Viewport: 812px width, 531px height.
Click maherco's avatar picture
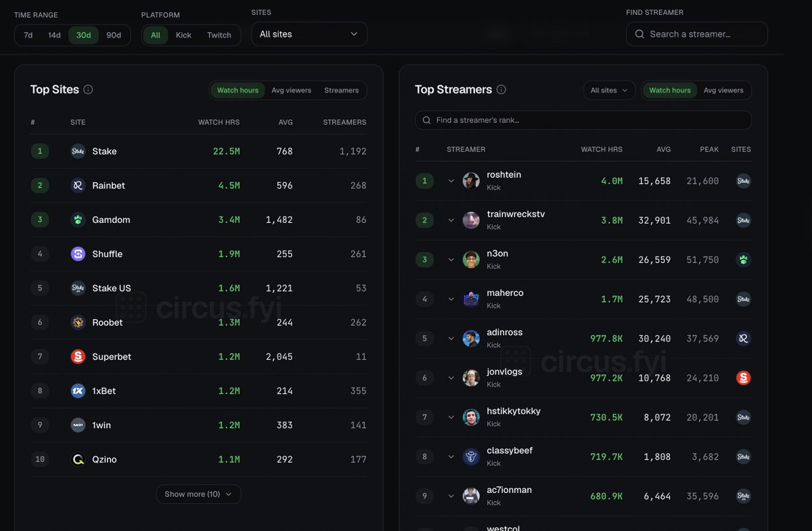tap(471, 299)
